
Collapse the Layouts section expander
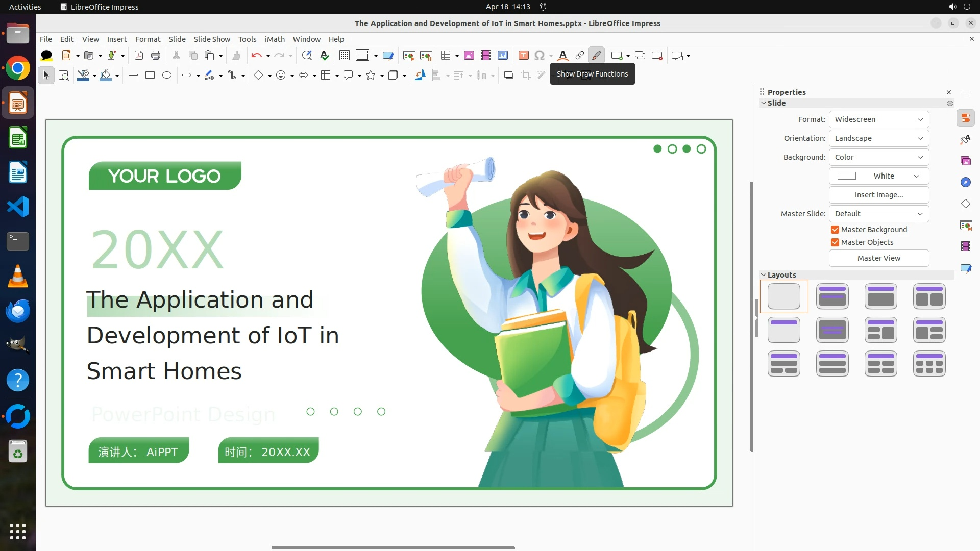coord(764,275)
